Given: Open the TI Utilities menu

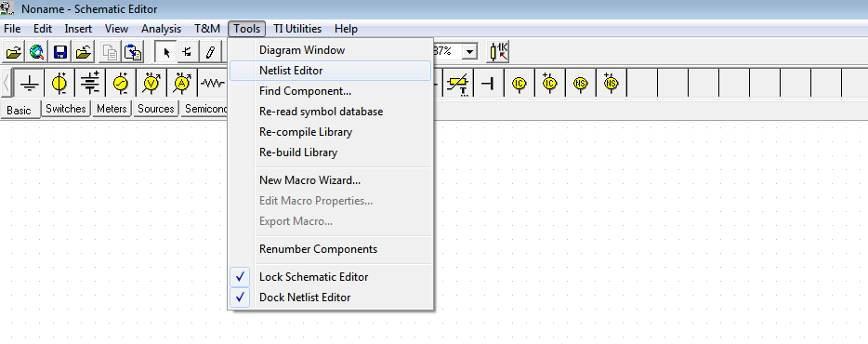Looking at the screenshot, I should coord(297,29).
